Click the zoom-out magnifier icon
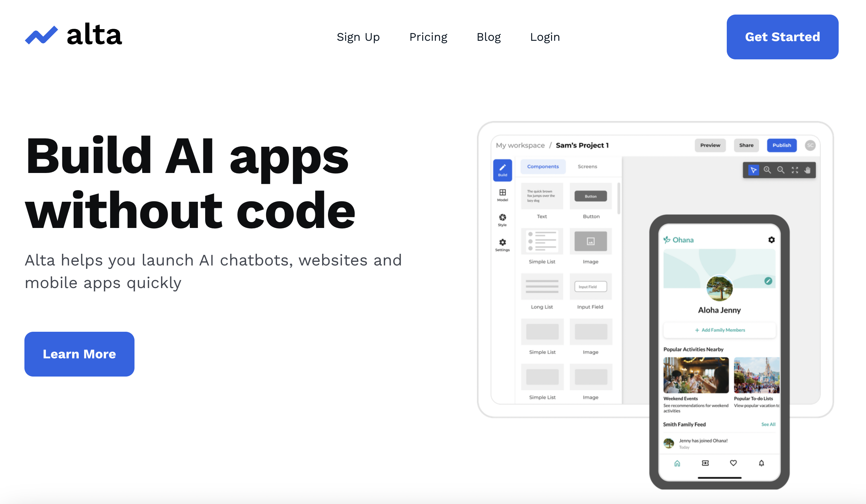Image resolution: width=866 pixels, height=504 pixels. [781, 170]
